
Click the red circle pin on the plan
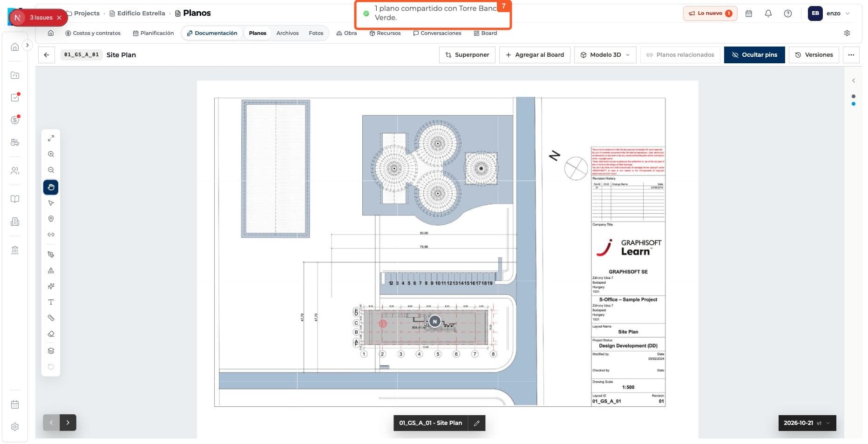pyautogui.click(x=383, y=323)
